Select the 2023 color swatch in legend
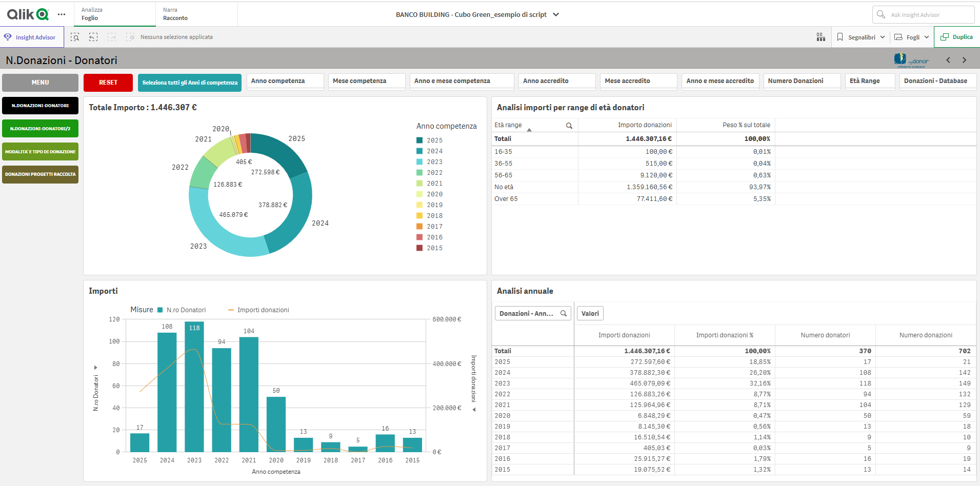Image resolution: width=980 pixels, height=486 pixels. pyautogui.click(x=419, y=162)
